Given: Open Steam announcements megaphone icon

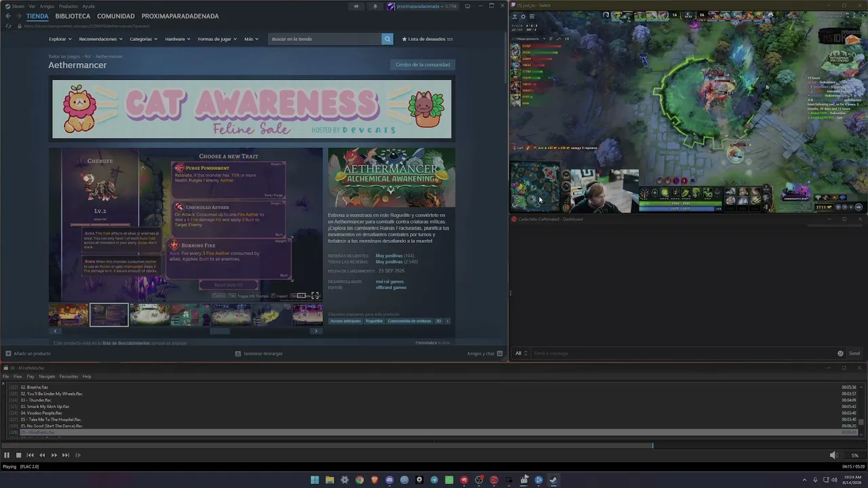Looking at the screenshot, I should (x=356, y=7).
